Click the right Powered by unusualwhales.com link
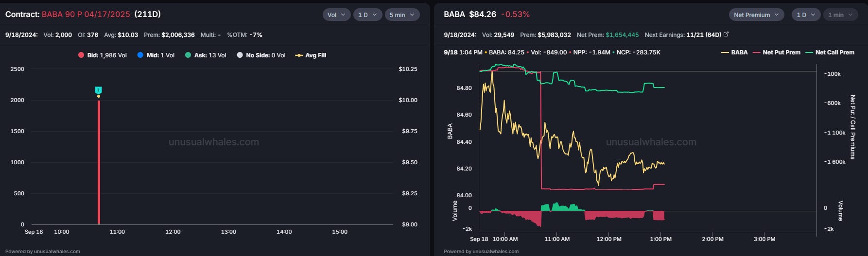 point(481,252)
